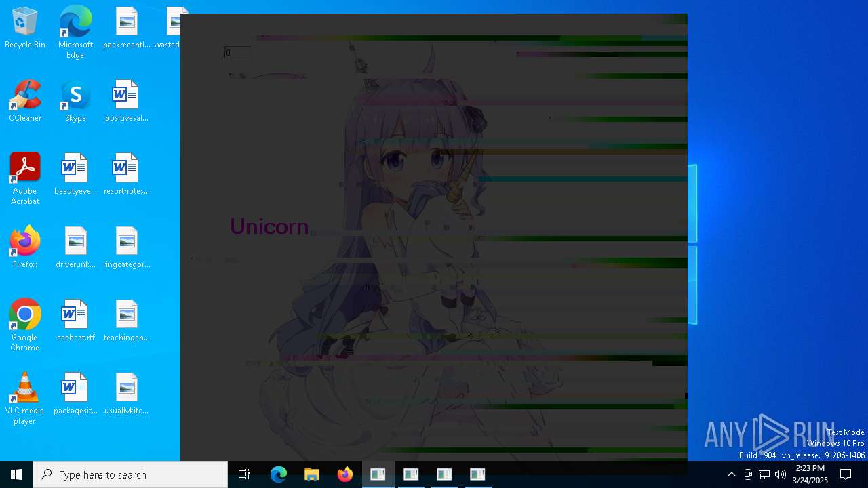Select the ringcategor... image file

tap(126, 248)
